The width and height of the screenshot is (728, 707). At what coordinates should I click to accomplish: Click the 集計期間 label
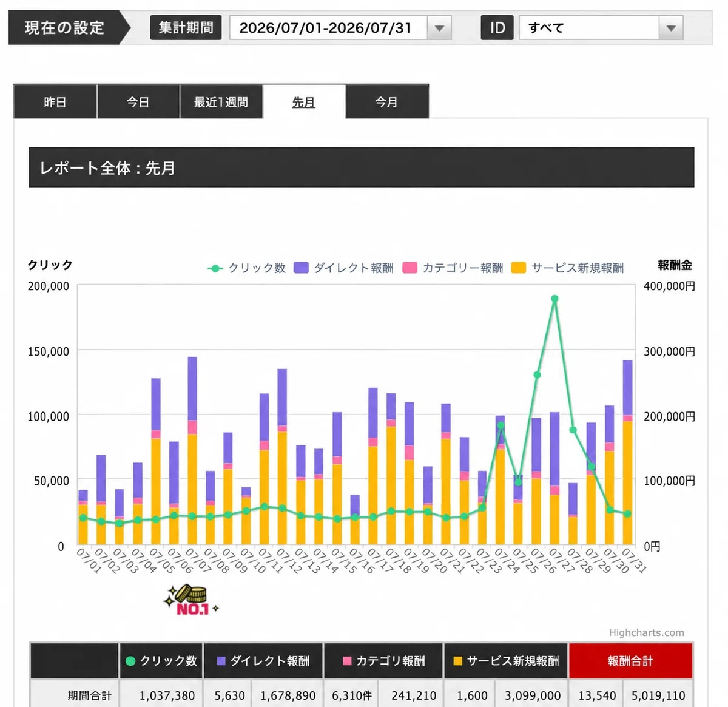[186, 28]
